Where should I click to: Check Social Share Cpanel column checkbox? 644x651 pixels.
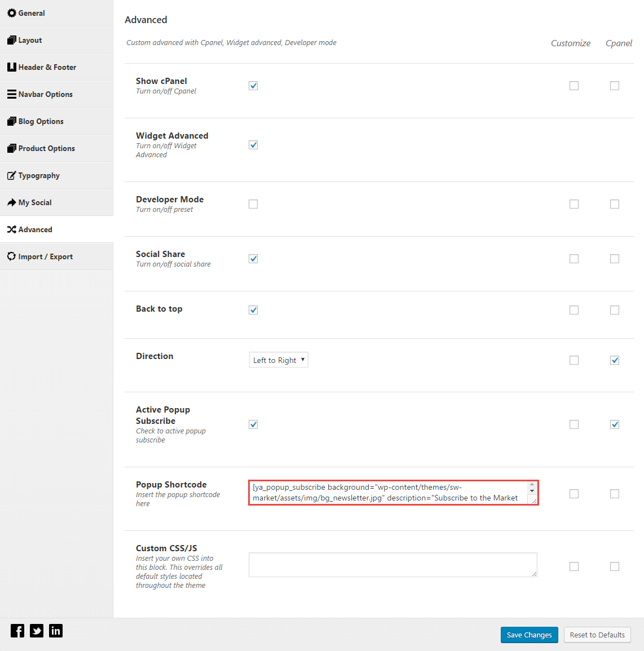tap(615, 259)
